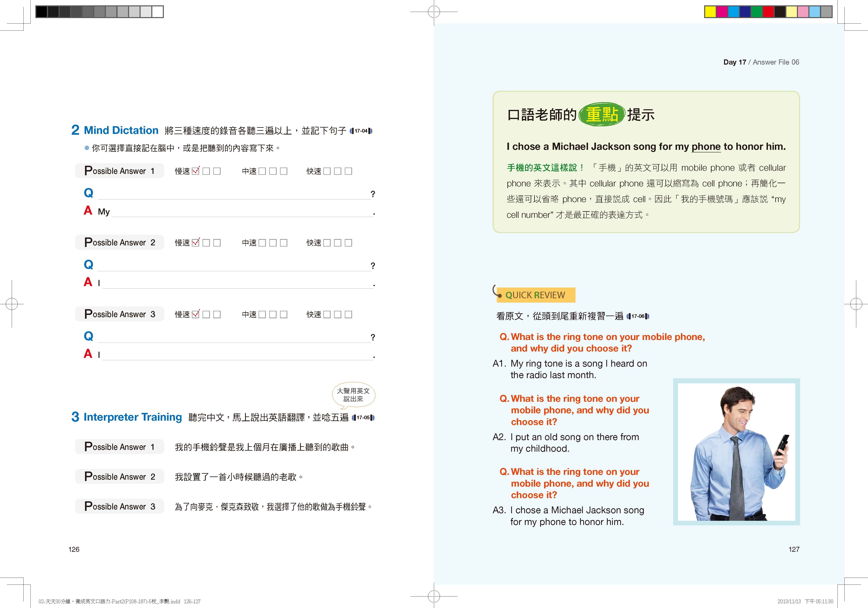Tick the last 快速 box for Possible Answer 2
868x608 pixels.
[349, 243]
